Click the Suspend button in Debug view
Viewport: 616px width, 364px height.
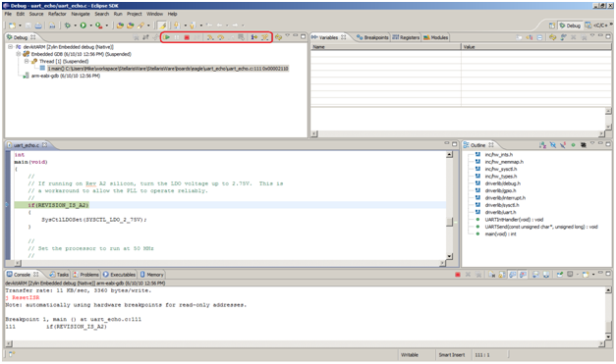click(x=177, y=37)
